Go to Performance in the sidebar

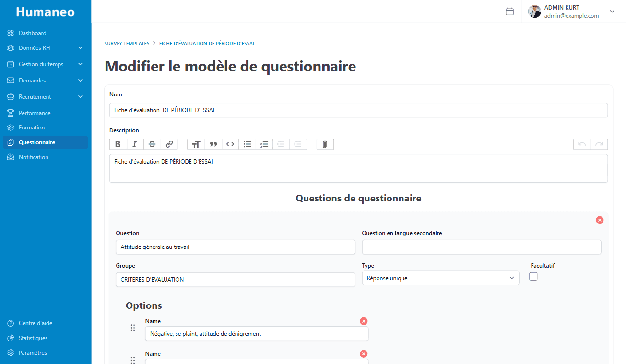click(x=35, y=113)
